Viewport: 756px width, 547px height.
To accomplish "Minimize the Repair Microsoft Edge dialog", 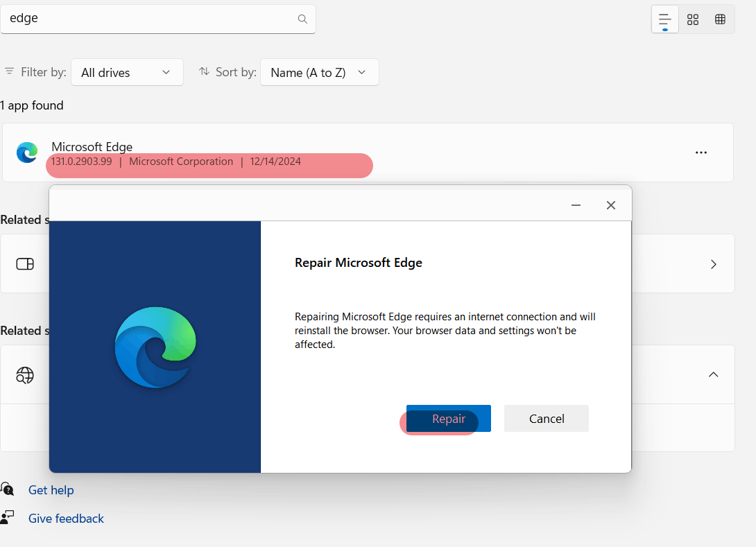I will [x=576, y=205].
